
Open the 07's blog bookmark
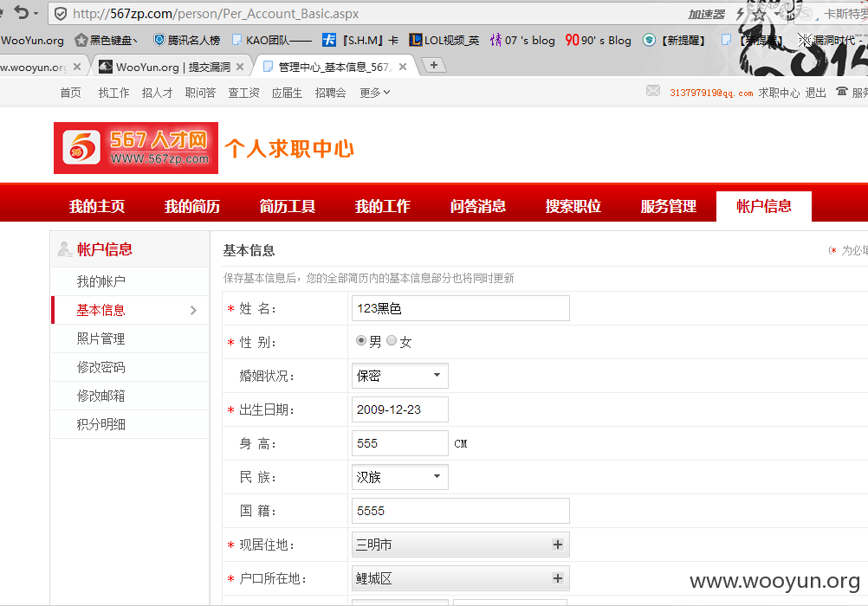pyautogui.click(x=522, y=41)
